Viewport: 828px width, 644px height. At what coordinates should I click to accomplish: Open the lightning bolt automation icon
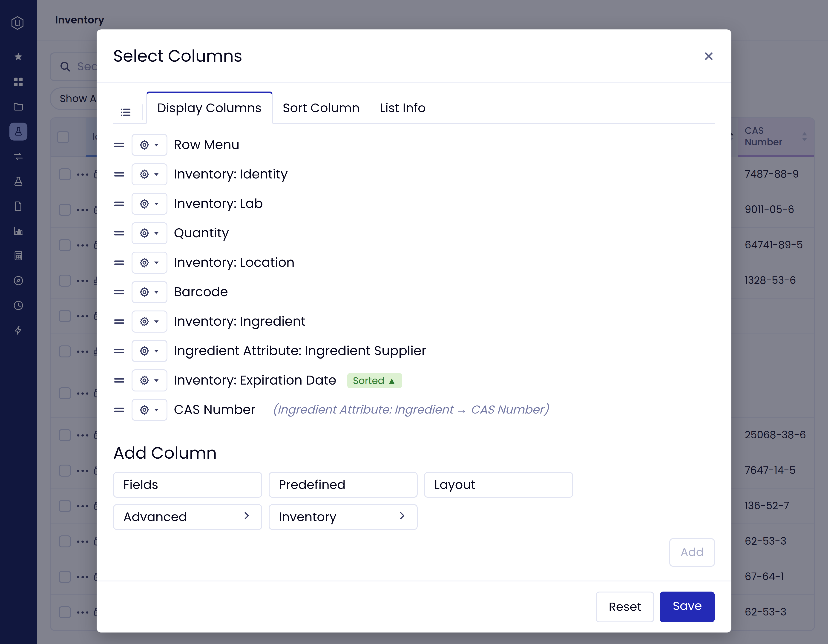point(18,330)
